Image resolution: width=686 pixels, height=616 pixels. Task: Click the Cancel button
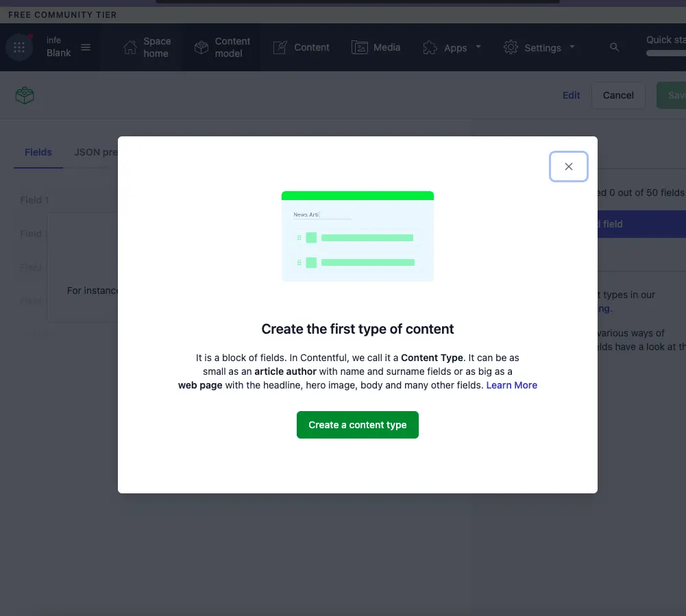click(x=617, y=95)
